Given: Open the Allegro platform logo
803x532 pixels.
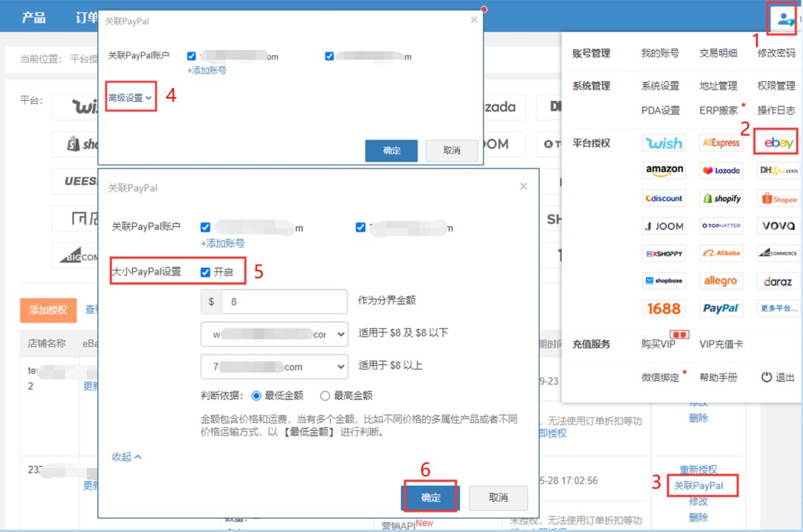Looking at the screenshot, I should [x=721, y=281].
